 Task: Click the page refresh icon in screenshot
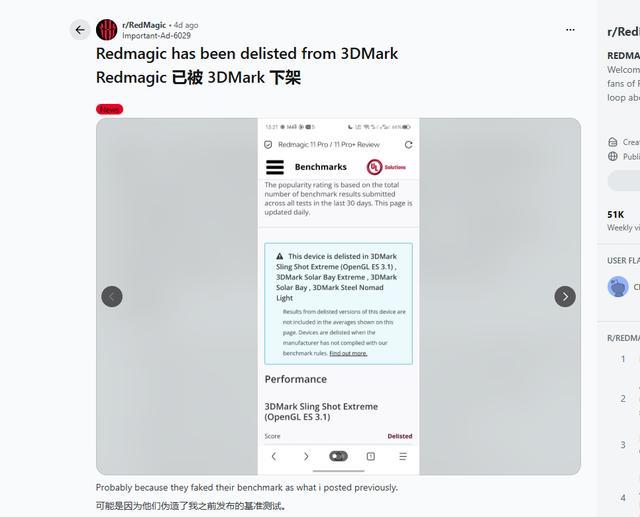pos(409,144)
